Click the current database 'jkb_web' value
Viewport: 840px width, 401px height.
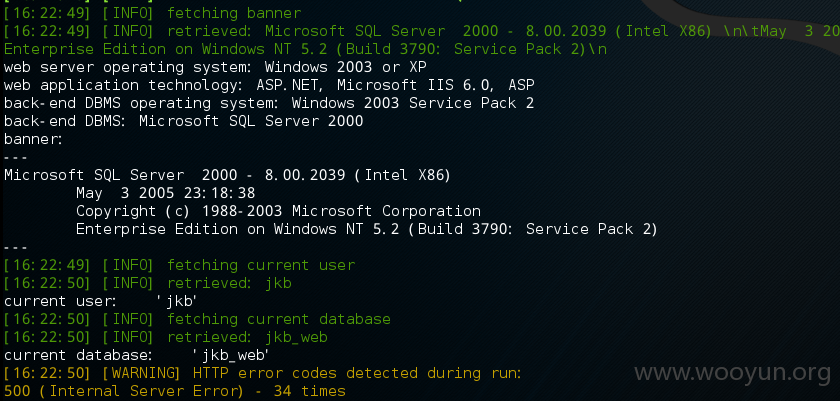[x=230, y=355]
